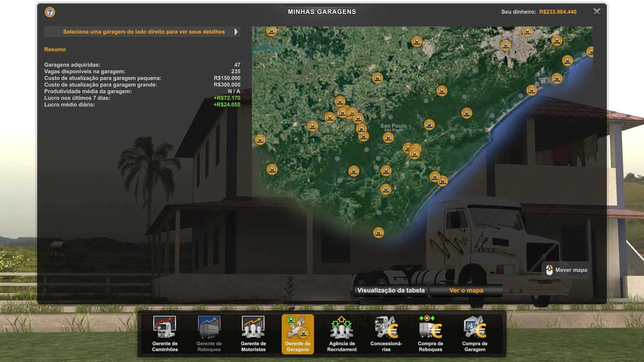Switch to Visualização da tabela view

(x=391, y=290)
